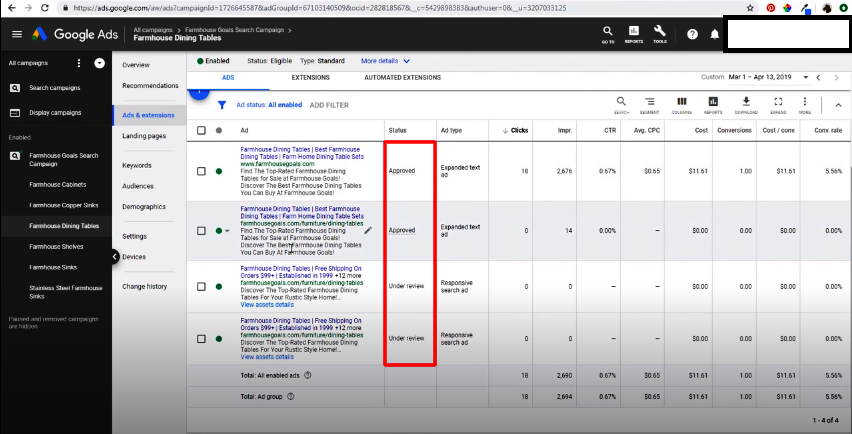Open the Columns tool
This screenshot has width=852, height=434.
point(681,105)
